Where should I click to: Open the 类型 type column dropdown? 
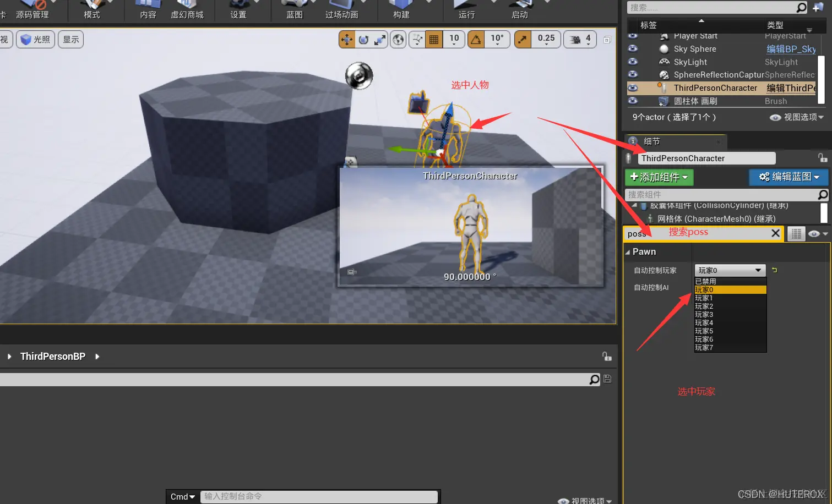coord(809,30)
